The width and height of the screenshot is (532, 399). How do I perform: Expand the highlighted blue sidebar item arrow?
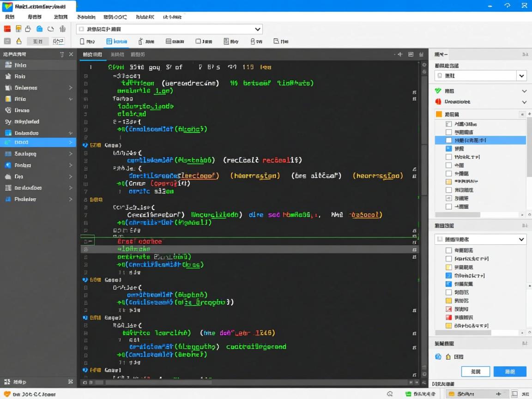(71, 143)
